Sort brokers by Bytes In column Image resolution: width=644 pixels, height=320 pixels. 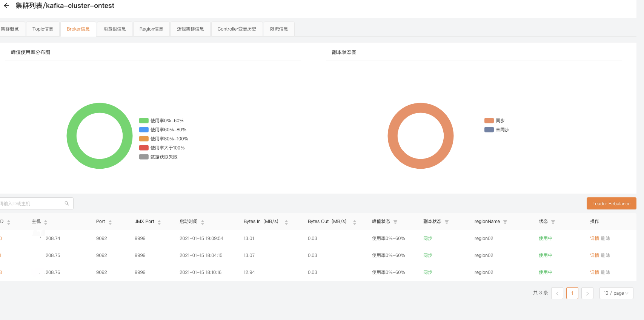(x=286, y=222)
